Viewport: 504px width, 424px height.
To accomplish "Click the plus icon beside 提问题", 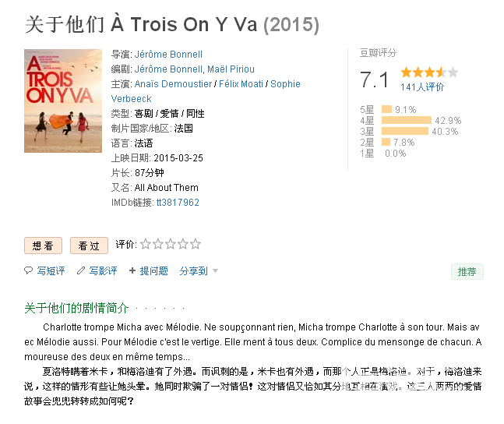I will (132, 270).
